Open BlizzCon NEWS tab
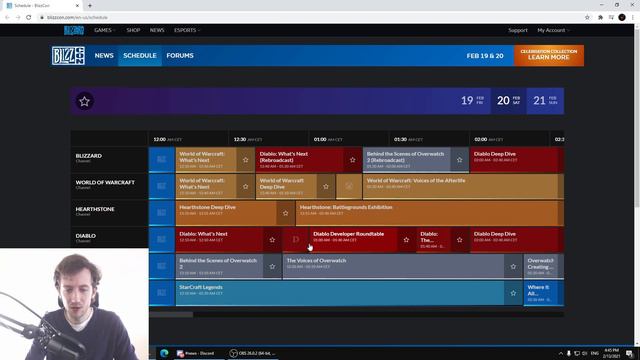This screenshot has height=360, width=640. (104, 56)
